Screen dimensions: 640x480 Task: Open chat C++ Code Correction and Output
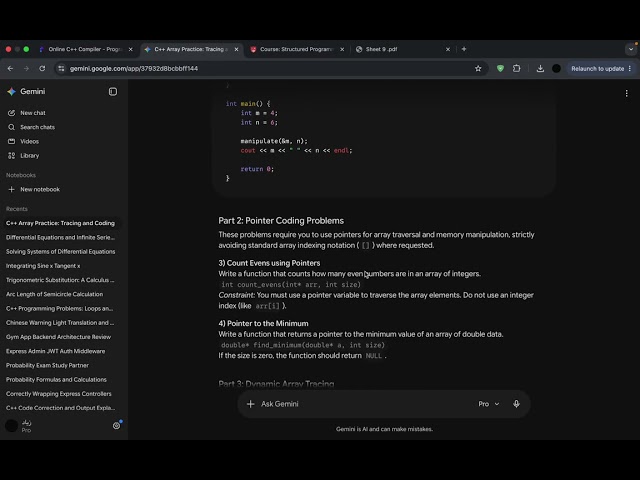click(x=60, y=408)
